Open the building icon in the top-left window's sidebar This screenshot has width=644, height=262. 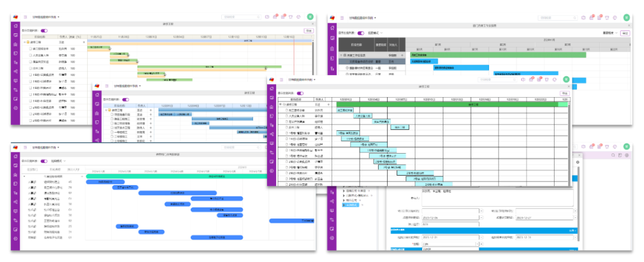click(x=16, y=44)
